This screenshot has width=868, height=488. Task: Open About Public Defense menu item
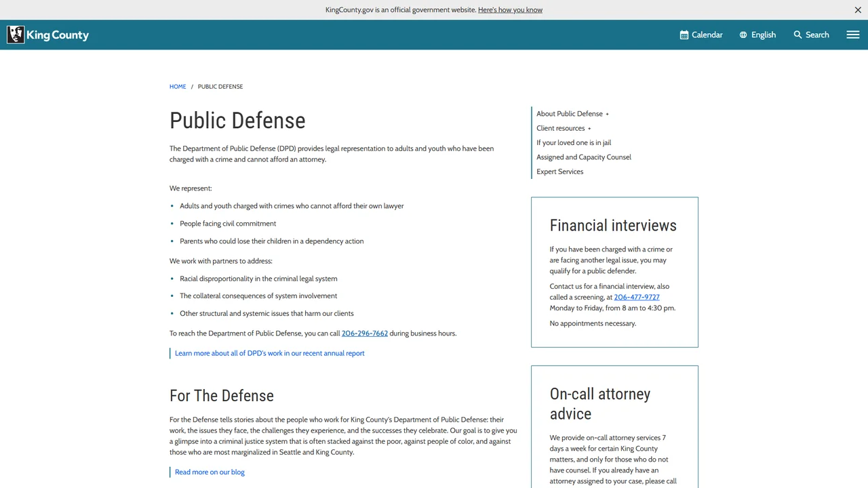[x=570, y=114]
